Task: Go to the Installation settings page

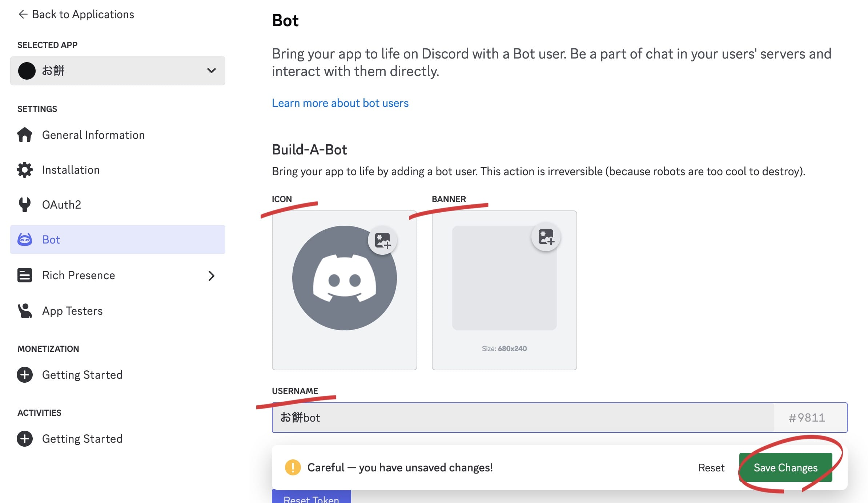Action: [118, 170]
